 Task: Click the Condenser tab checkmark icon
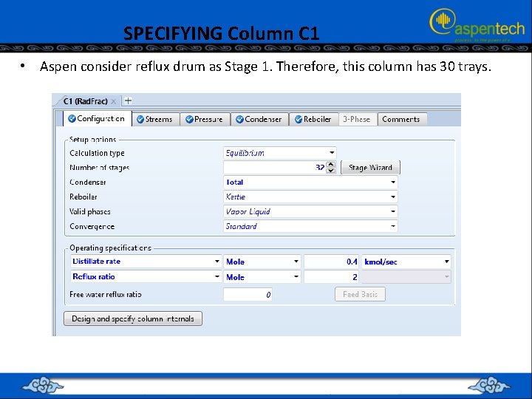tap(239, 120)
